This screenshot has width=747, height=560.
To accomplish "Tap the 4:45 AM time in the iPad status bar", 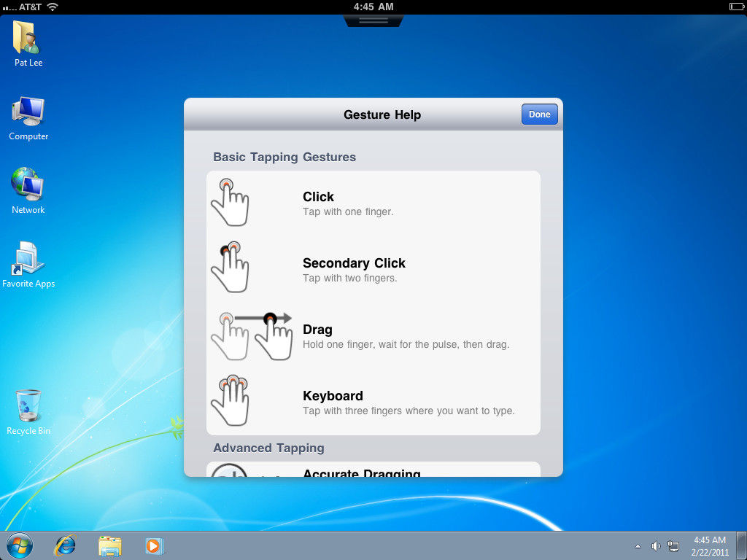I will 373,7.
